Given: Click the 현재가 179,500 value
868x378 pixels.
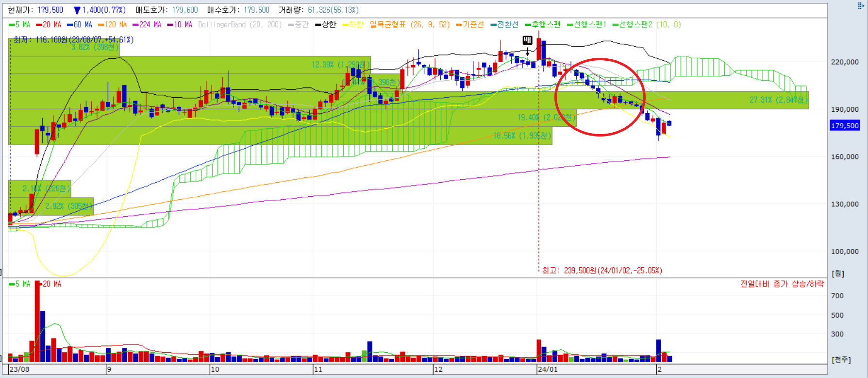Looking at the screenshot, I should (50, 10).
